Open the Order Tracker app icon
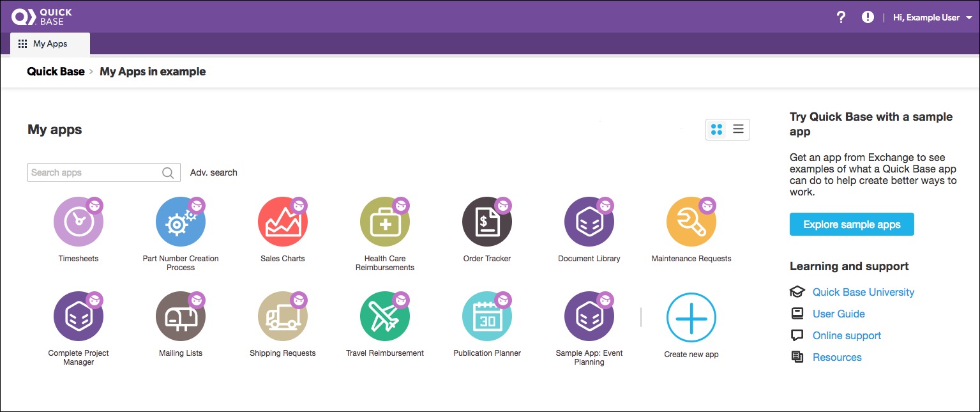This screenshot has width=980, height=412. coord(487,222)
